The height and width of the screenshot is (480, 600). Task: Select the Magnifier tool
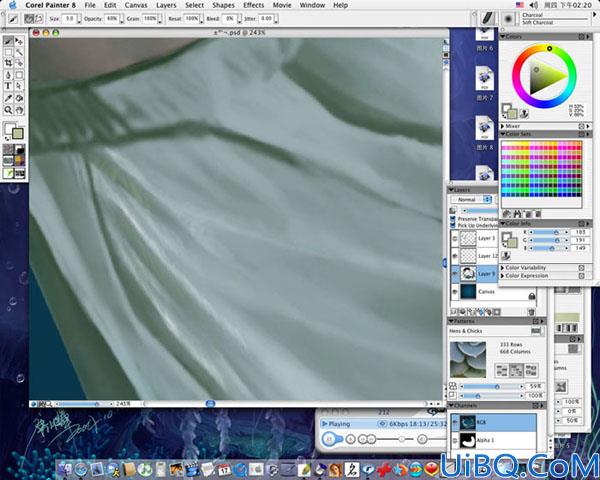8,110
